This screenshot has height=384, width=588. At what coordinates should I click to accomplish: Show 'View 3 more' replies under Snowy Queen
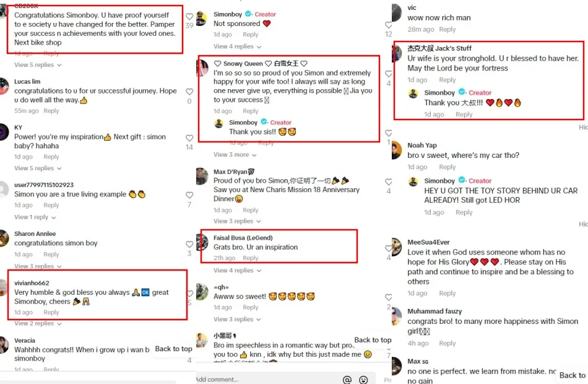tap(231, 155)
